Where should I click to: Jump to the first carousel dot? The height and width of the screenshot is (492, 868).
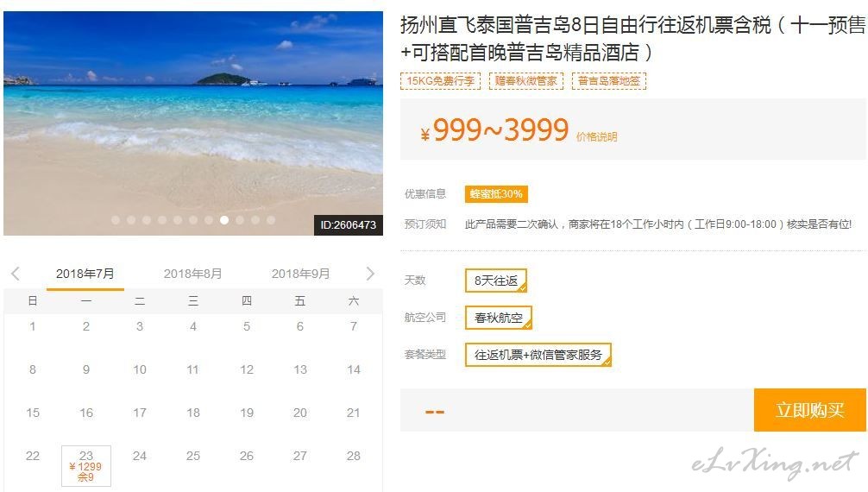pos(116,220)
